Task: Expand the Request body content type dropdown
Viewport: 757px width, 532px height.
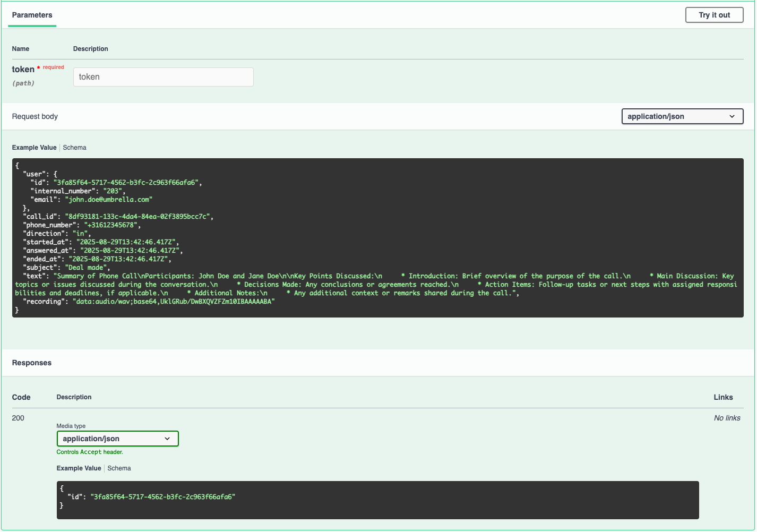Action: click(x=682, y=116)
